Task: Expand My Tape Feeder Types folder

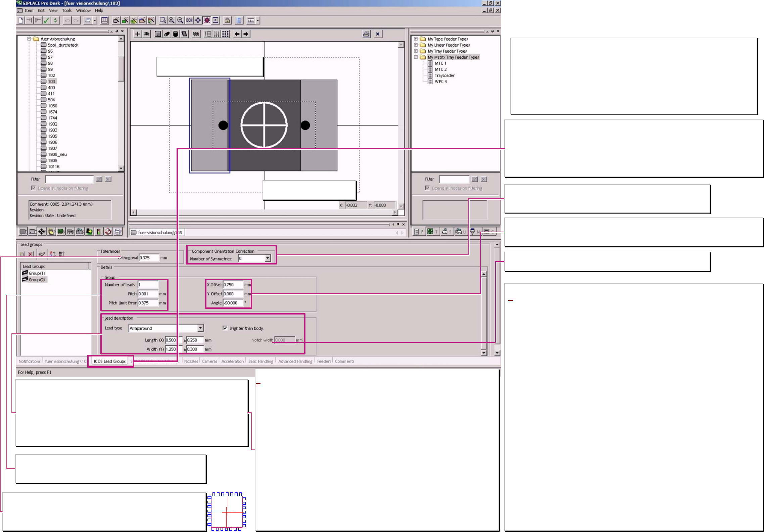Action: click(416, 39)
